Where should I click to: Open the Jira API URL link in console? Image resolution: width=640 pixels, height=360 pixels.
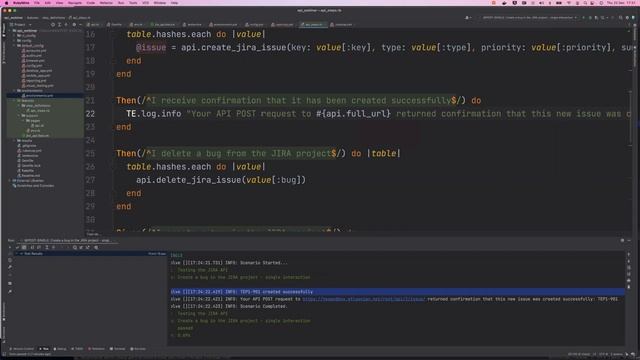pos(364,299)
